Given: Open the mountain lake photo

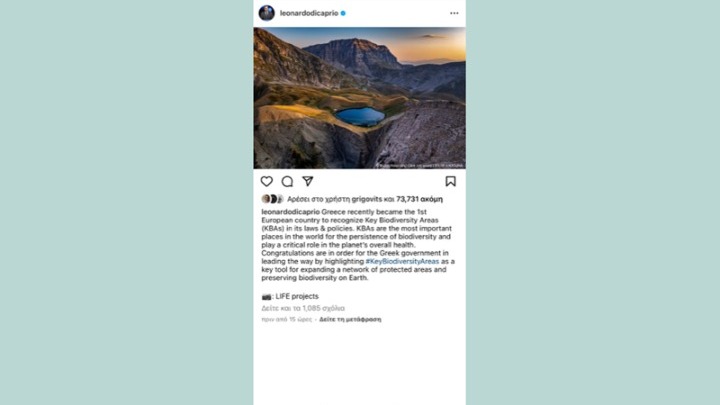Looking at the screenshot, I should (x=360, y=98).
